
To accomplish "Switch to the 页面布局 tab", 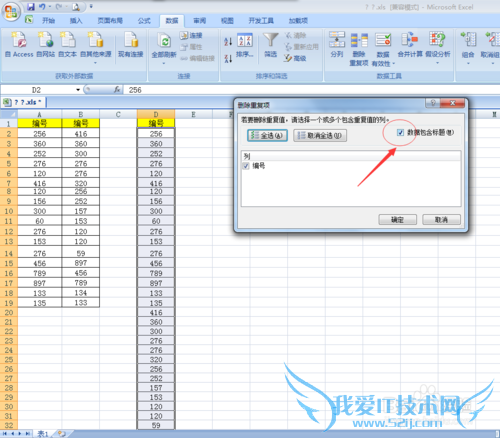I will point(110,21).
